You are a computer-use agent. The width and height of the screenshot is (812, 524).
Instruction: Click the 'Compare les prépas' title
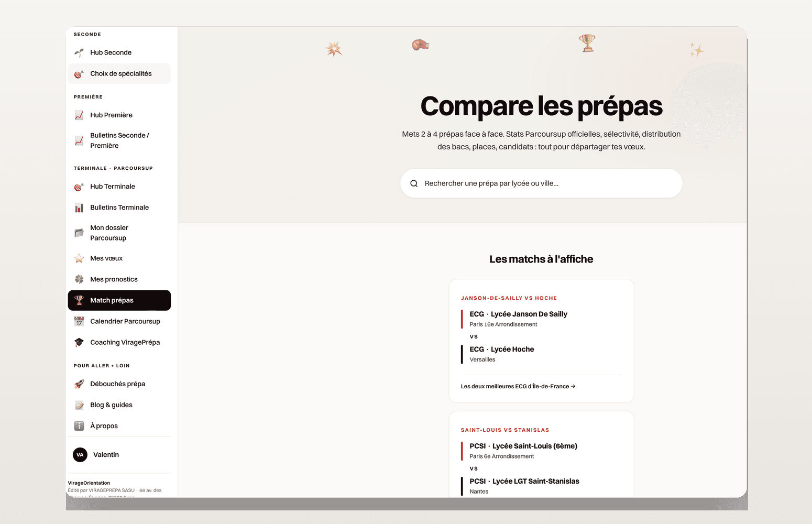[x=541, y=106]
